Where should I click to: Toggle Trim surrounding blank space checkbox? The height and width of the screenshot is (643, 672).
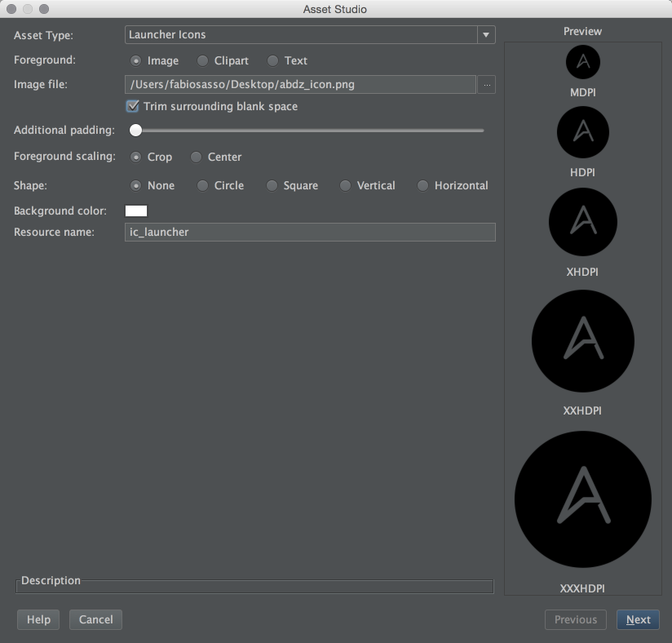click(132, 106)
